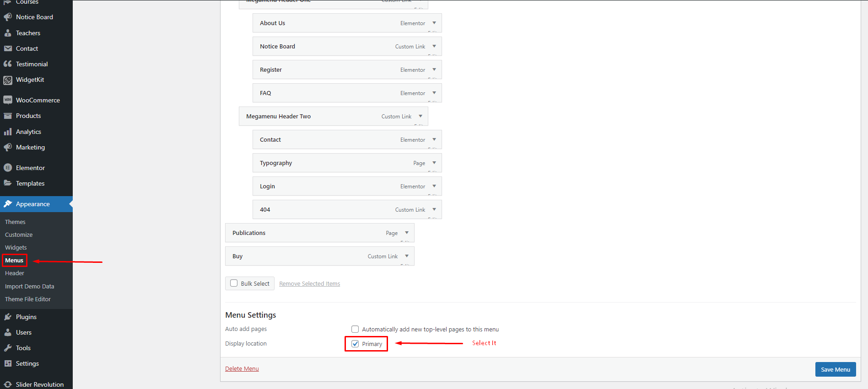Expand the Publications menu item arrow
This screenshot has height=389, width=868.
(407, 233)
